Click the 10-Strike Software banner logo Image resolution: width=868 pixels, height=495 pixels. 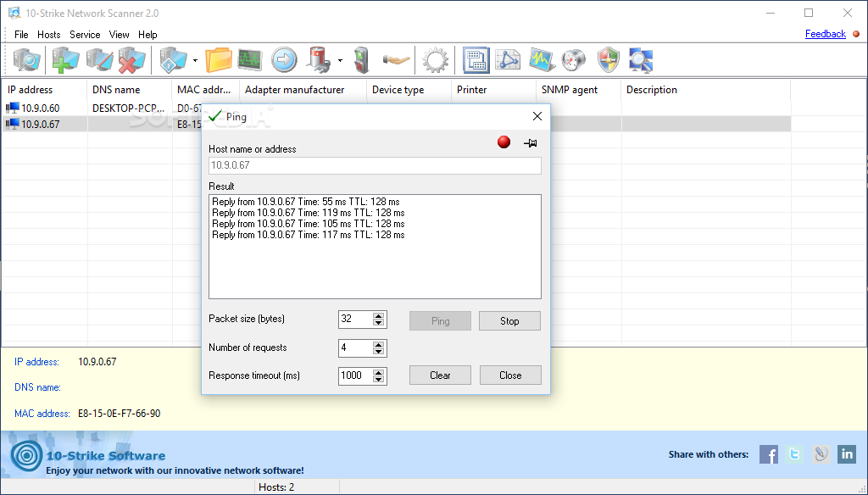27,456
